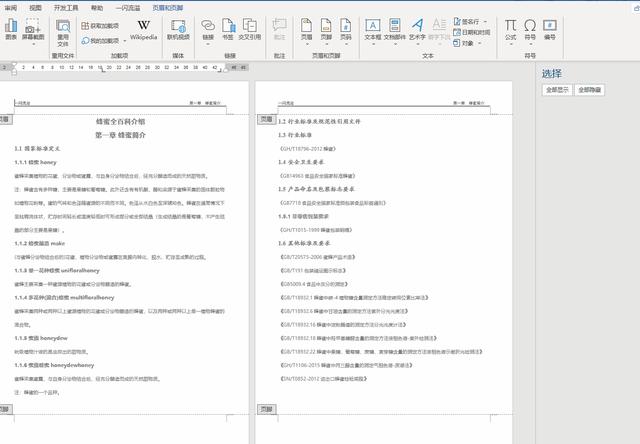Click the 1.1.3 unifloralhoney heading
Screen dimensions: 640x444
[x=57, y=270]
